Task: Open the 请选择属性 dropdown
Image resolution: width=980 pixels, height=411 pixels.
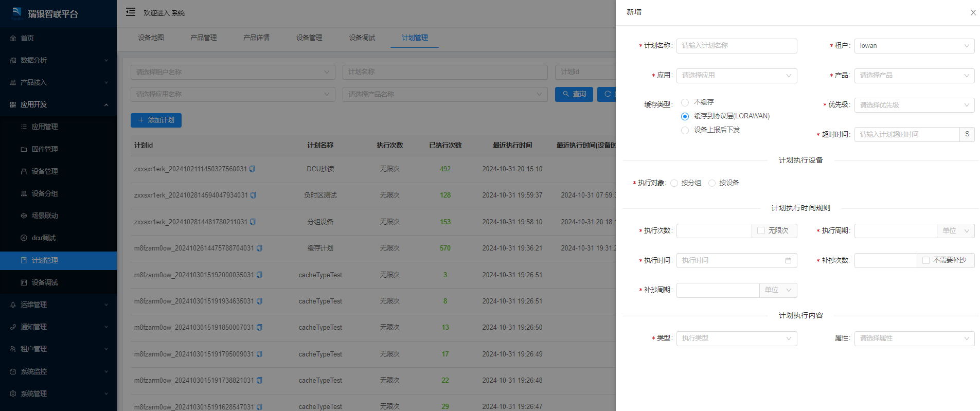Action: [914, 338]
